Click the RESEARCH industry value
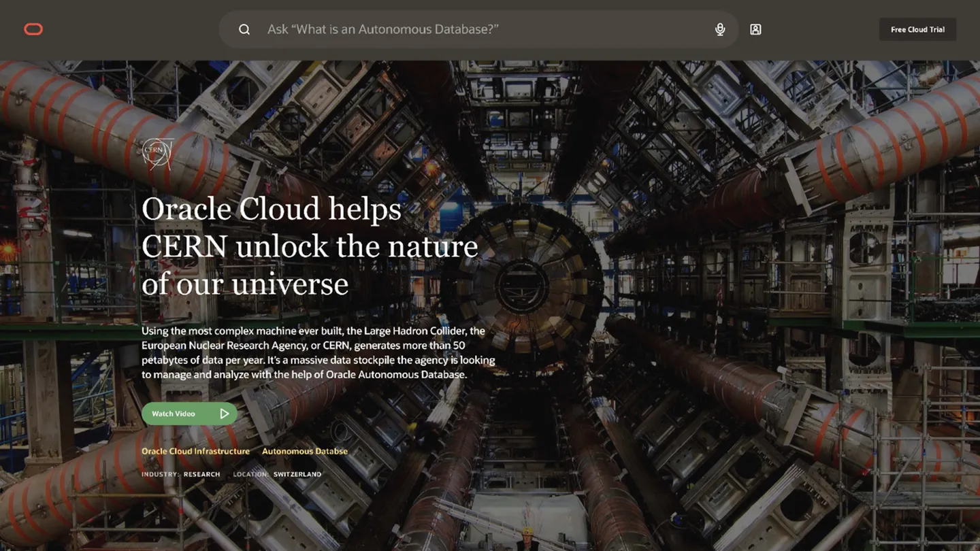 tap(202, 474)
